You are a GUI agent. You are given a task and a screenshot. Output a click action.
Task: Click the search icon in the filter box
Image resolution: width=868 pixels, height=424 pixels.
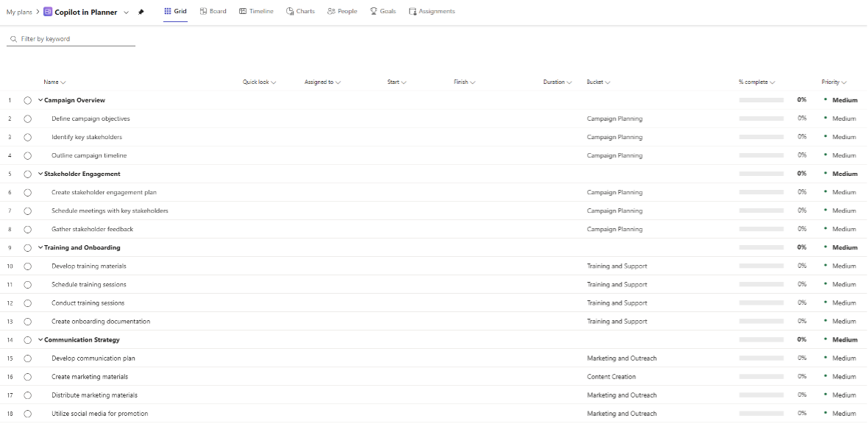(13, 39)
